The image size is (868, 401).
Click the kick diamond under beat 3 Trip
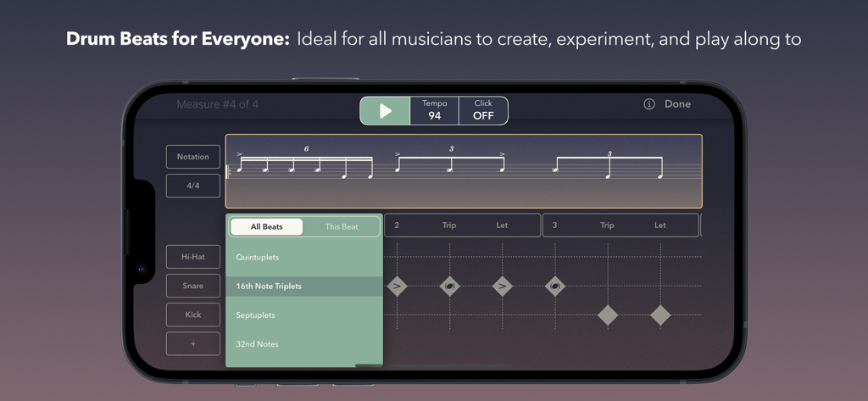[608, 315]
